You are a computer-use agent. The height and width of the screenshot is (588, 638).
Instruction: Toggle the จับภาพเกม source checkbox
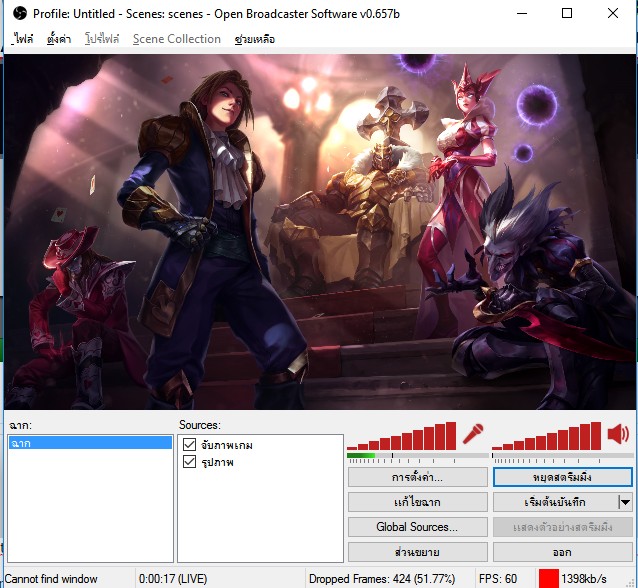point(189,444)
